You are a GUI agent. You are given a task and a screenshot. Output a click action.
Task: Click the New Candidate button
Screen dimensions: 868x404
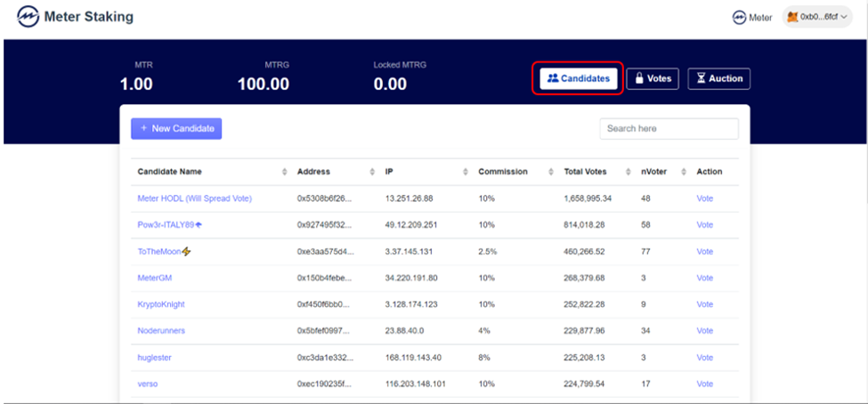pos(176,128)
